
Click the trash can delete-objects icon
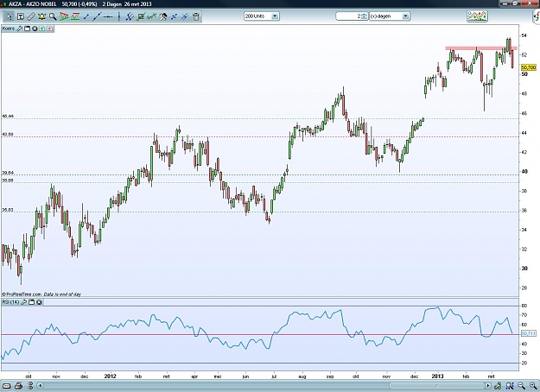tap(195, 16)
